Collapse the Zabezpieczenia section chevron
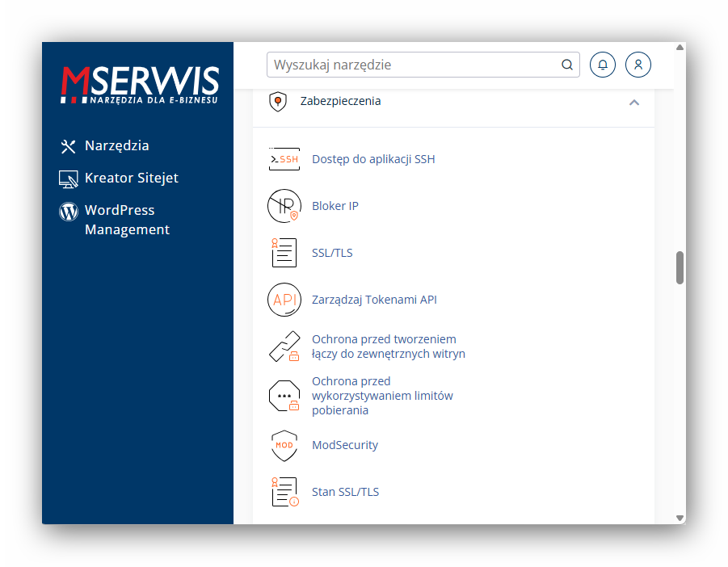 pos(634,103)
